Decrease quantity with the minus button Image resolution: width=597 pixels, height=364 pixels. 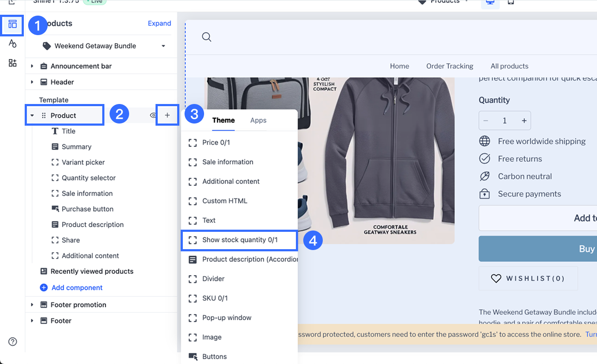click(x=486, y=121)
